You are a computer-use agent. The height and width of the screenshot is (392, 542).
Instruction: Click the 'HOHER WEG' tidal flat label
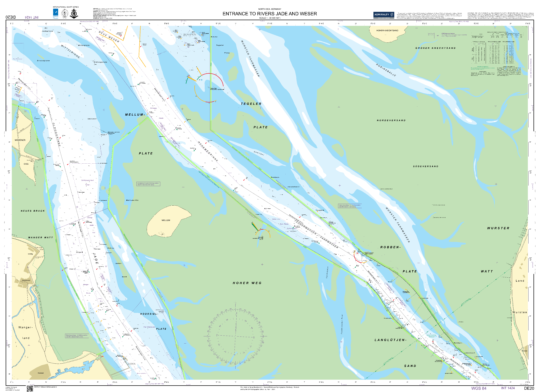[x=247, y=283]
